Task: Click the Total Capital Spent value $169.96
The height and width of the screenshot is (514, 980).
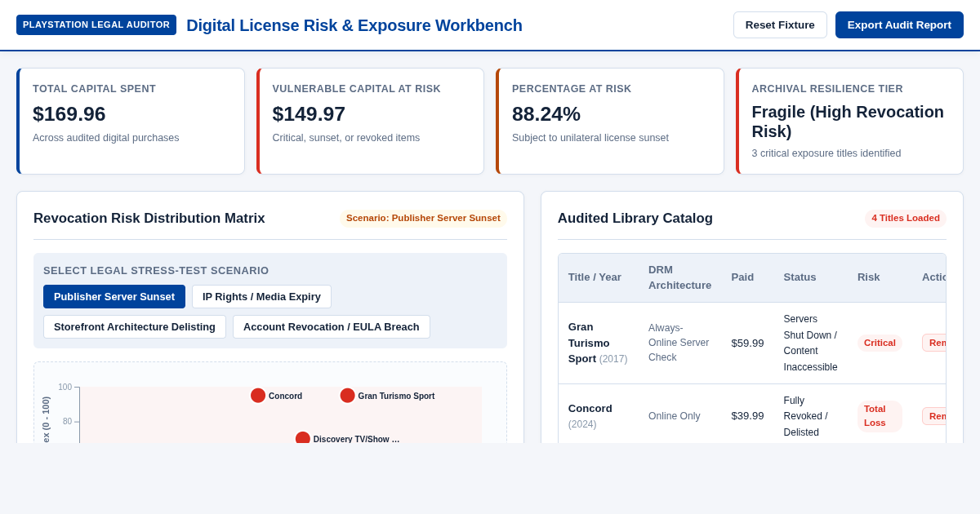Action: [69, 114]
